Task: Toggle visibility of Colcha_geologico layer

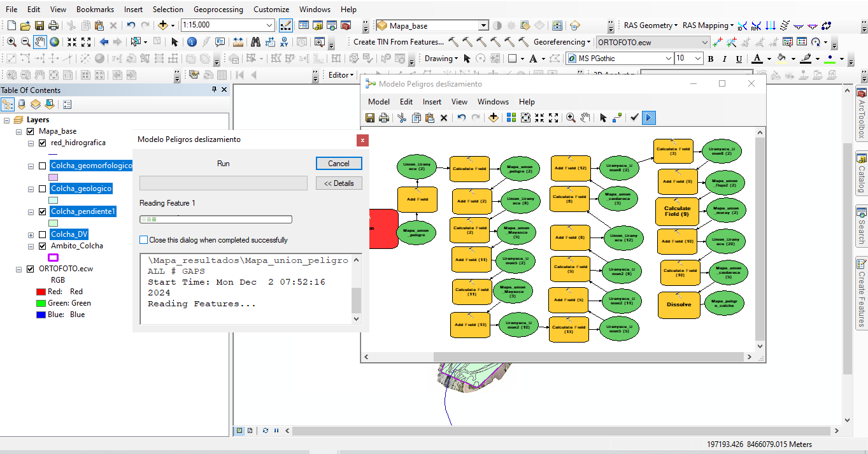Action: (x=43, y=189)
